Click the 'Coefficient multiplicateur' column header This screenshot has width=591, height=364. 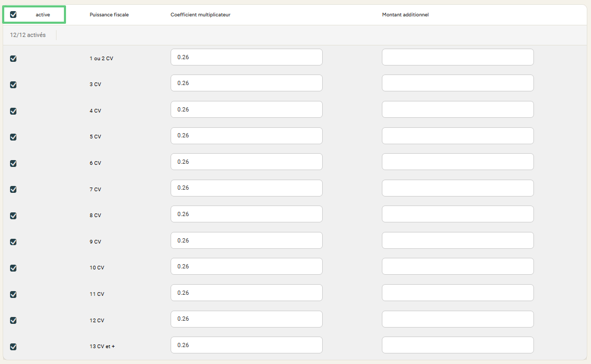201,15
